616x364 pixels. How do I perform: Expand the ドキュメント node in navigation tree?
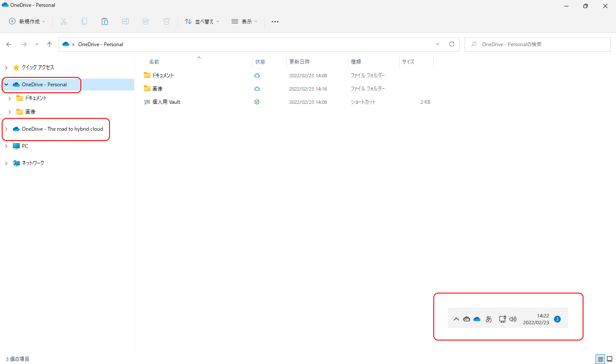[9, 98]
